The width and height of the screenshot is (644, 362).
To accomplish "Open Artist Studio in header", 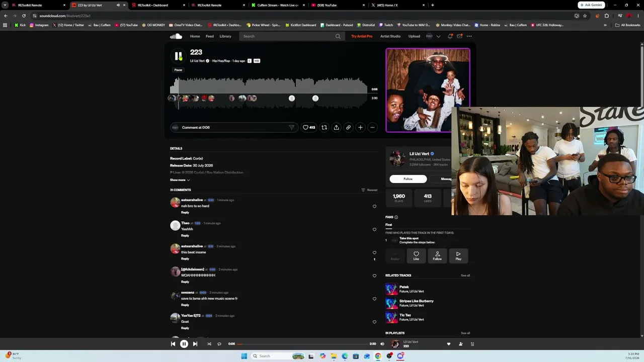I will [x=390, y=36].
